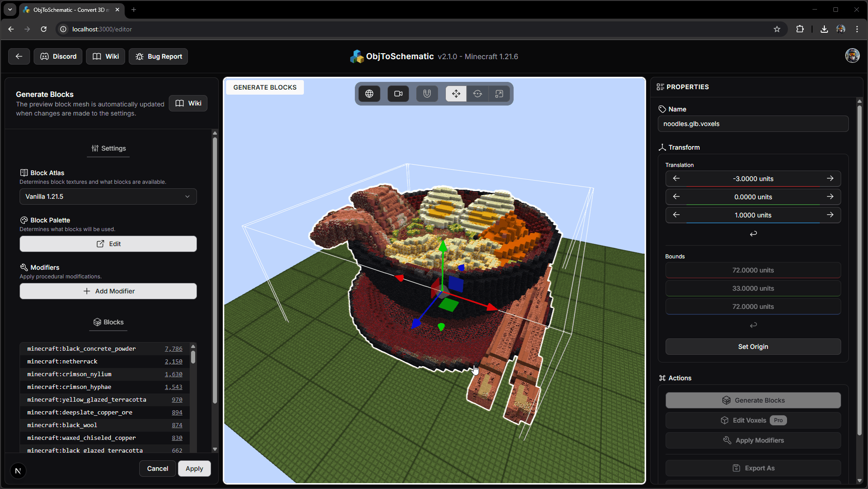Open the user avatar in app header
Image resolution: width=868 pixels, height=489 pixels.
click(x=852, y=55)
